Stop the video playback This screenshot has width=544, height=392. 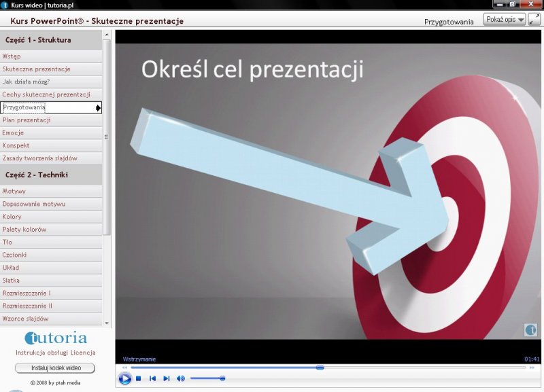[138, 378]
